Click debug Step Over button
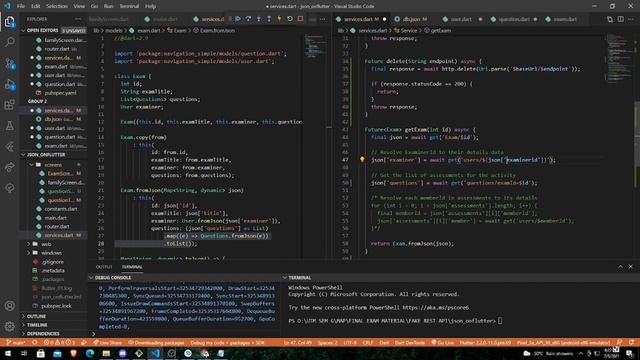The image size is (640, 360). coord(248,19)
